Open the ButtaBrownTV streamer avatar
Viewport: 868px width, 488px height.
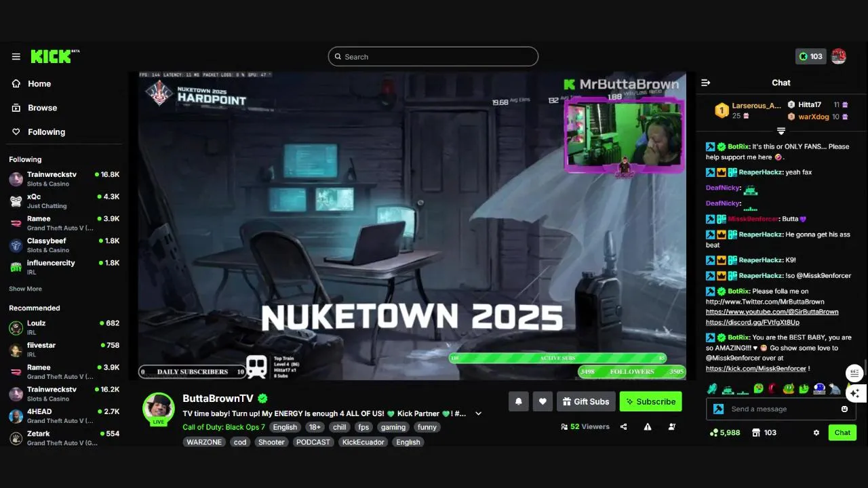click(159, 409)
